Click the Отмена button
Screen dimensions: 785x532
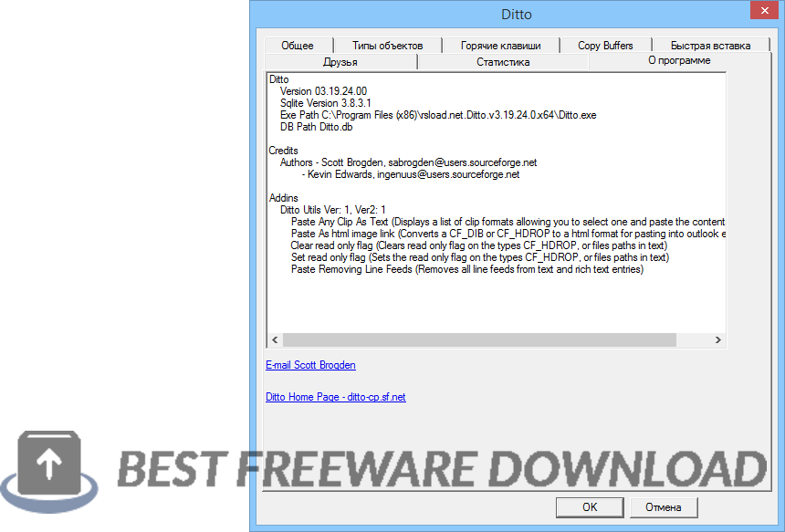point(664,507)
